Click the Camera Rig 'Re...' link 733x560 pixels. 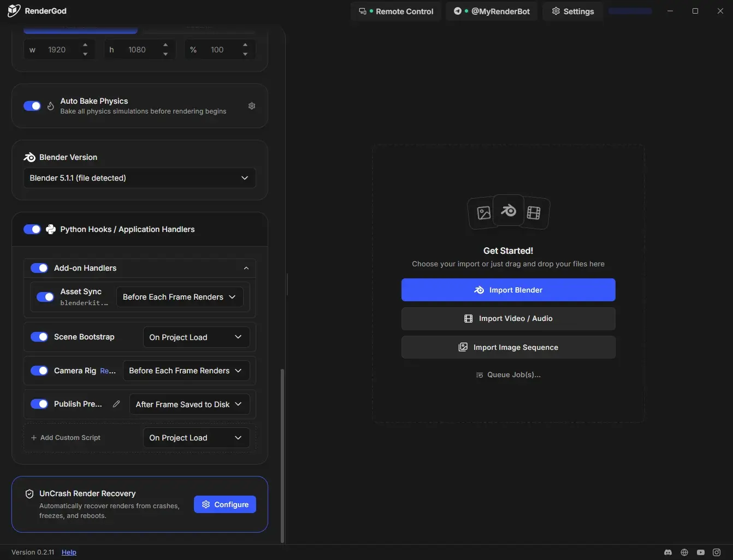click(x=108, y=371)
